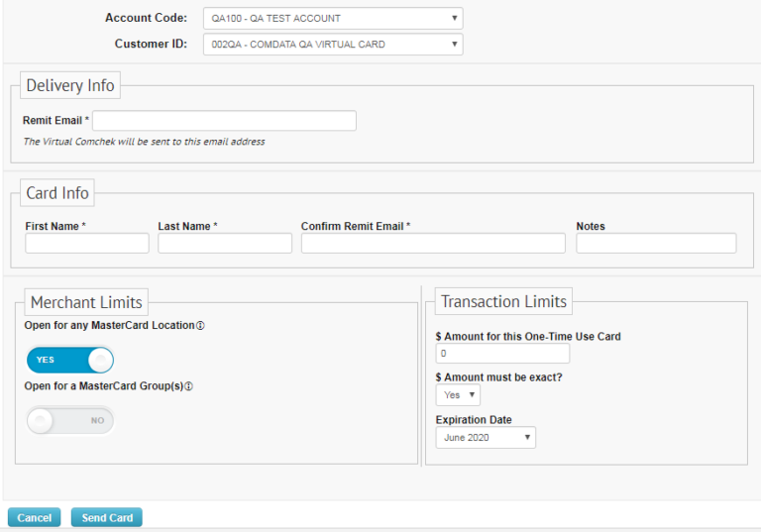Click the Card Info section heading
Viewport: 761px width, 532px height.
(57, 193)
